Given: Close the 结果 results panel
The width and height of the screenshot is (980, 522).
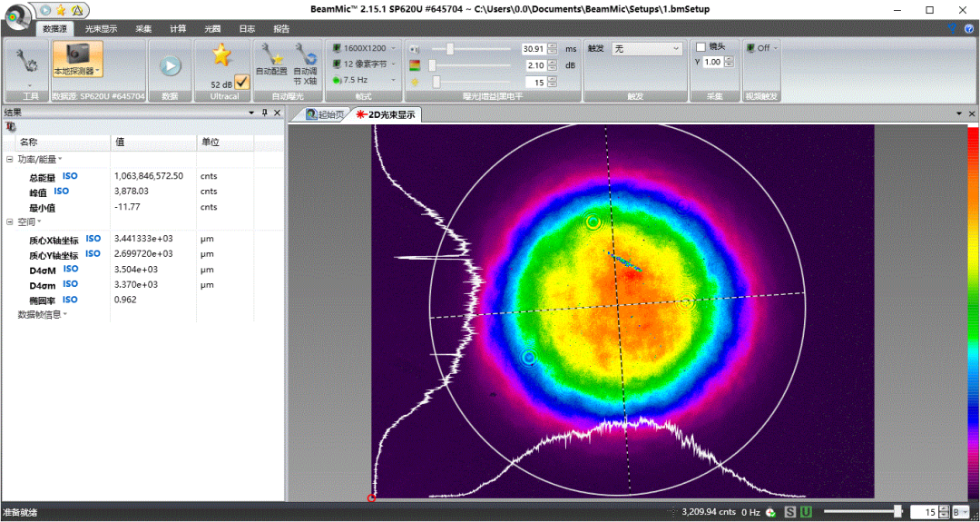Looking at the screenshot, I should click(277, 113).
